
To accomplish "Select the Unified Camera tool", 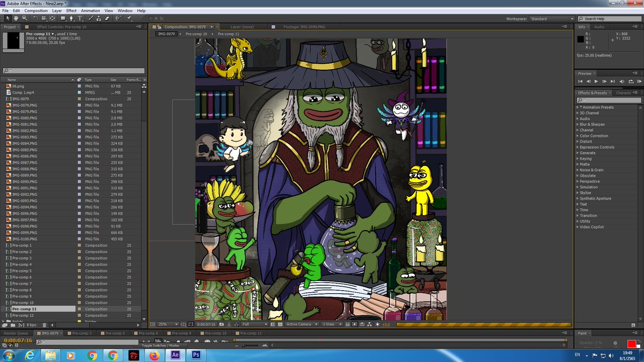I will (x=43, y=18).
